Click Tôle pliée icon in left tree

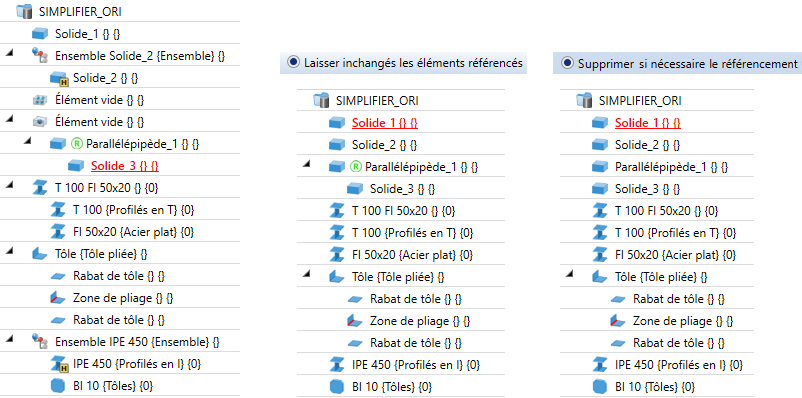coord(39,253)
